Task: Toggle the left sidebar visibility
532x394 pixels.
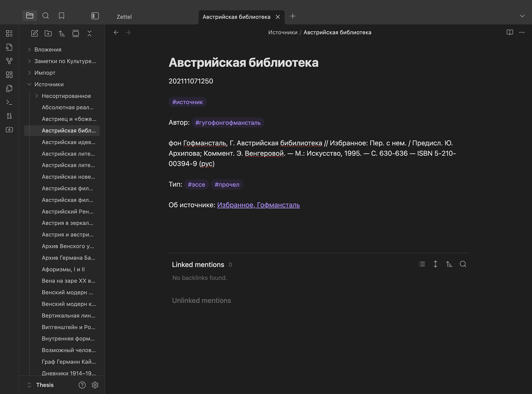Action: pyautogui.click(x=95, y=16)
